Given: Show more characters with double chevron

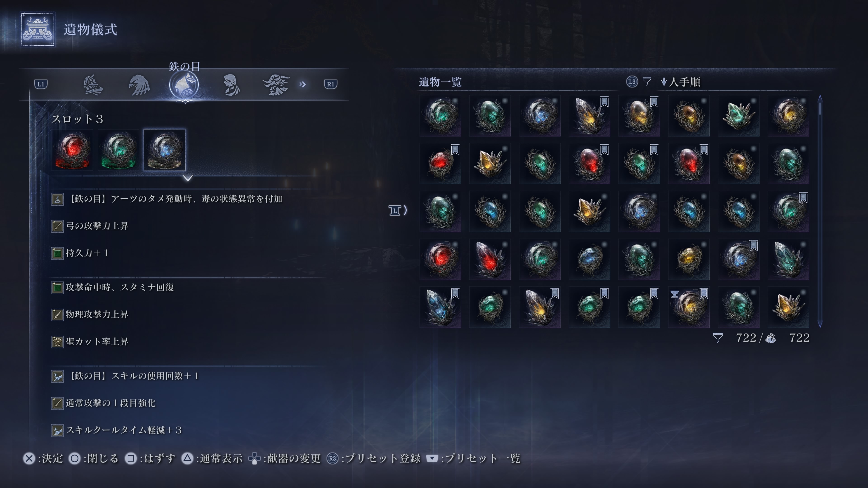Looking at the screenshot, I should point(302,84).
